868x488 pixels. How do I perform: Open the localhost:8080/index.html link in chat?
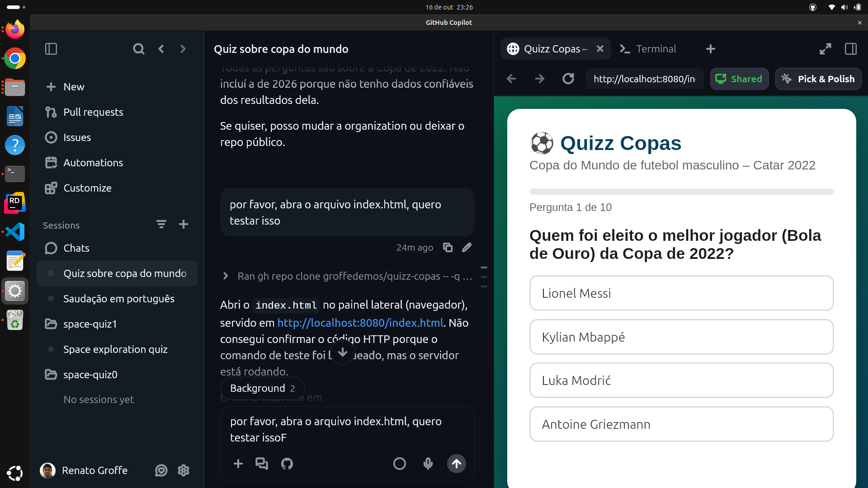(360, 323)
